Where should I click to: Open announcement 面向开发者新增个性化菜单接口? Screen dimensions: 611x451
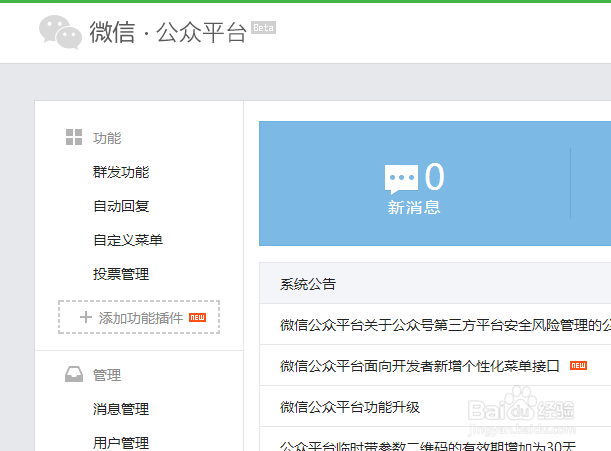pyautogui.click(x=420, y=366)
